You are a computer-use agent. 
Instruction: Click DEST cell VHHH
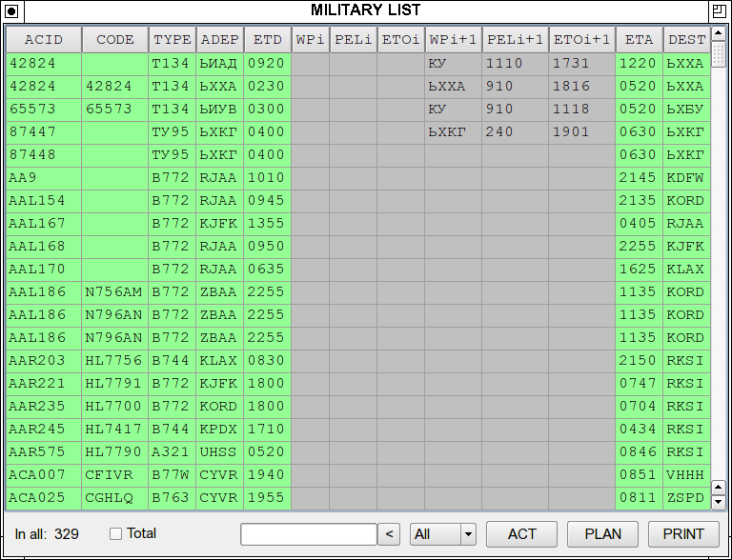click(x=686, y=475)
